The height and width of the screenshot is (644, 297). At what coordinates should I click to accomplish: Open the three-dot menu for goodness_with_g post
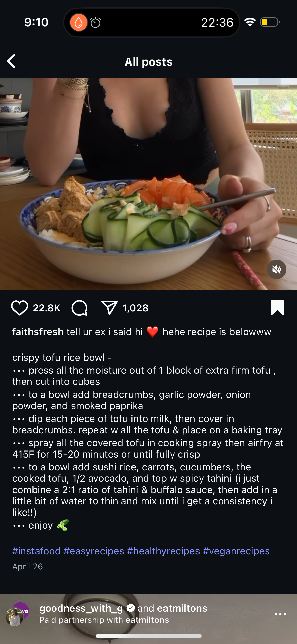[x=280, y=614]
